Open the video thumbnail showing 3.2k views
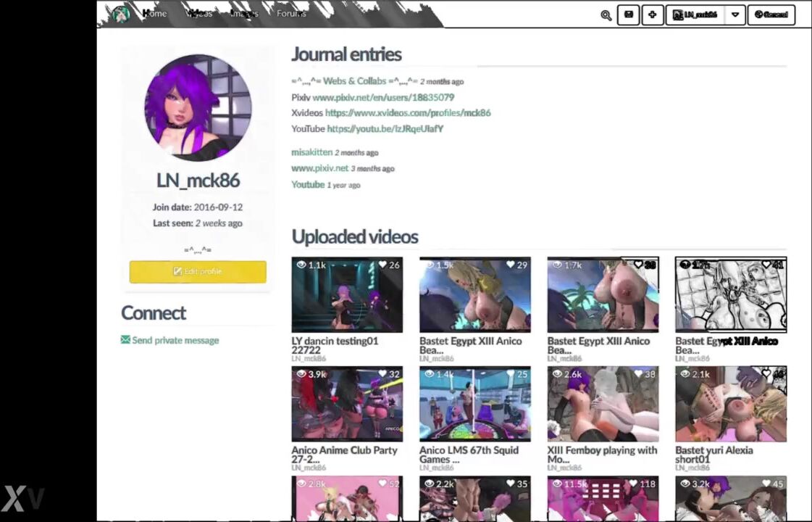 [x=731, y=498]
